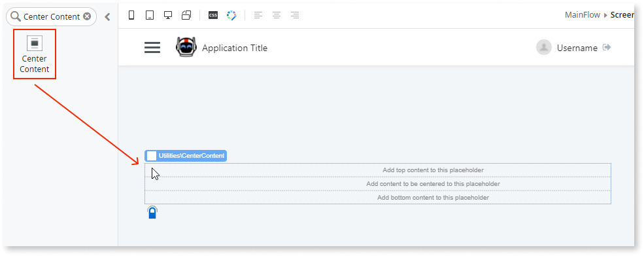Open the hamburger menu icon

tap(152, 48)
